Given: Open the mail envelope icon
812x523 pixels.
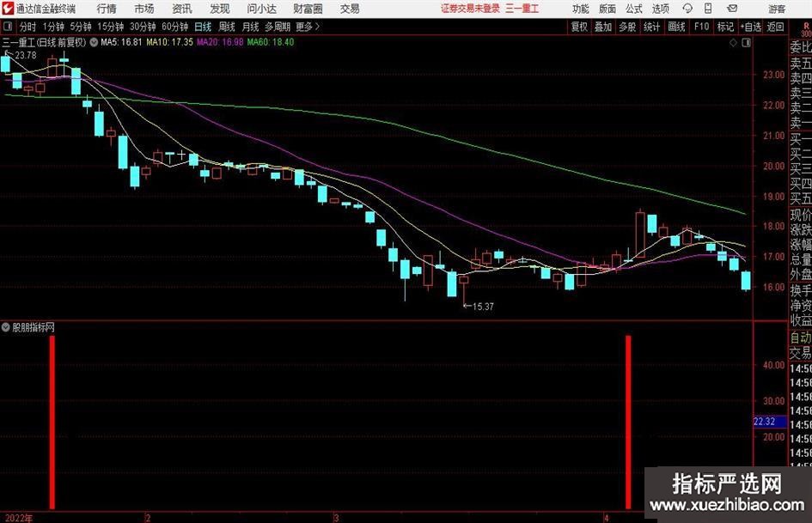Looking at the screenshot, I should pyautogui.click(x=732, y=9).
